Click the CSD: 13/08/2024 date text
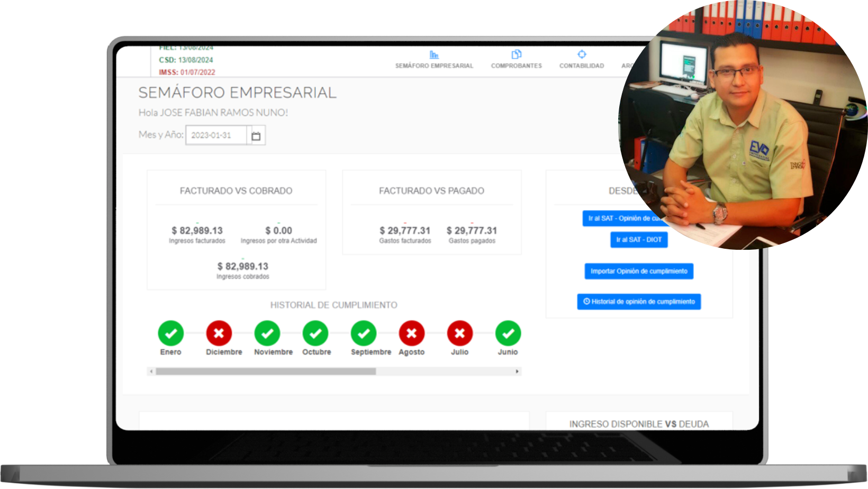The image size is (868, 489). click(186, 60)
